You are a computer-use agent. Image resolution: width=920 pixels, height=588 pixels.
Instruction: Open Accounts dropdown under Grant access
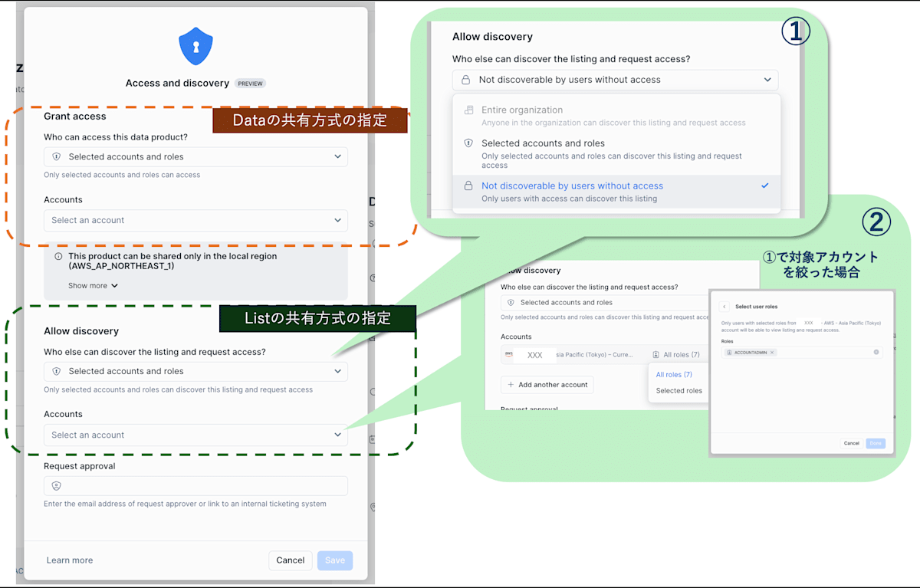pyautogui.click(x=195, y=220)
